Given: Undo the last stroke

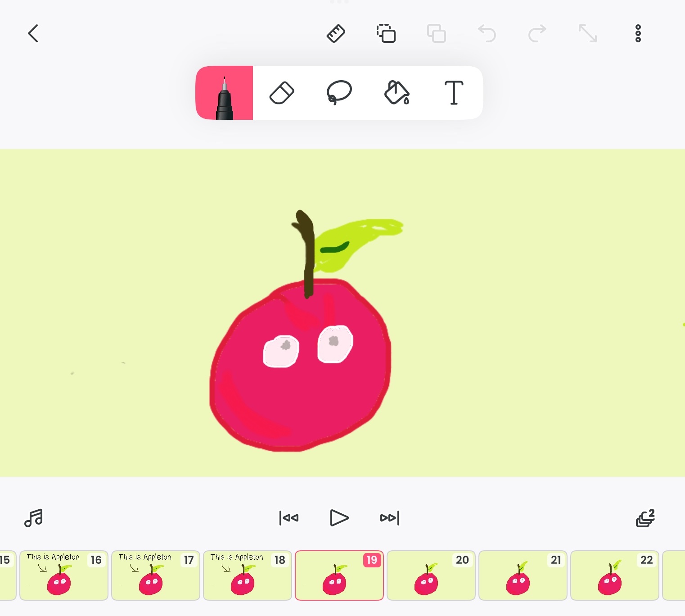Looking at the screenshot, I should pyautogui.click(x=487, y=34).
